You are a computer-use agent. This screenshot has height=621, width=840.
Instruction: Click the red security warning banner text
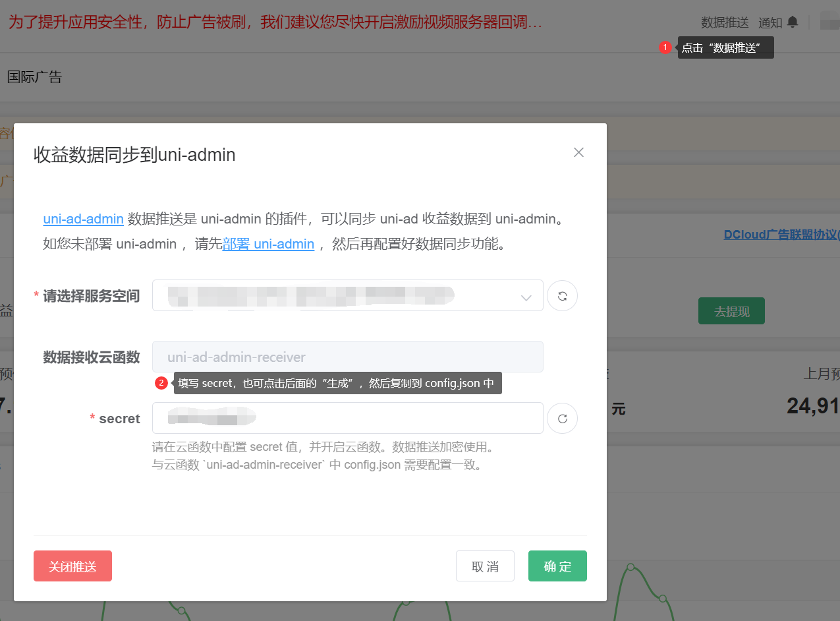coord(275,22)
